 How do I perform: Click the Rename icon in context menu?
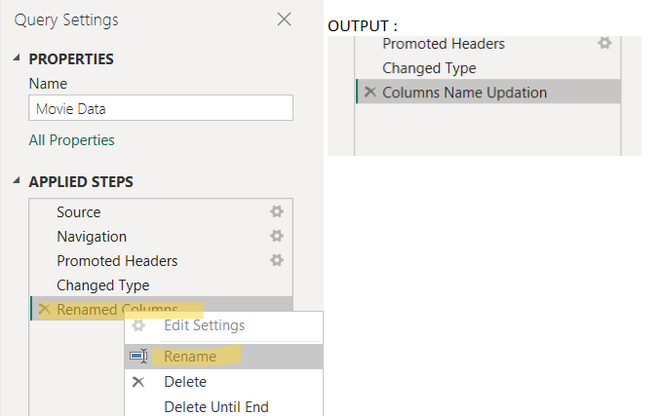tap(139, 356)
